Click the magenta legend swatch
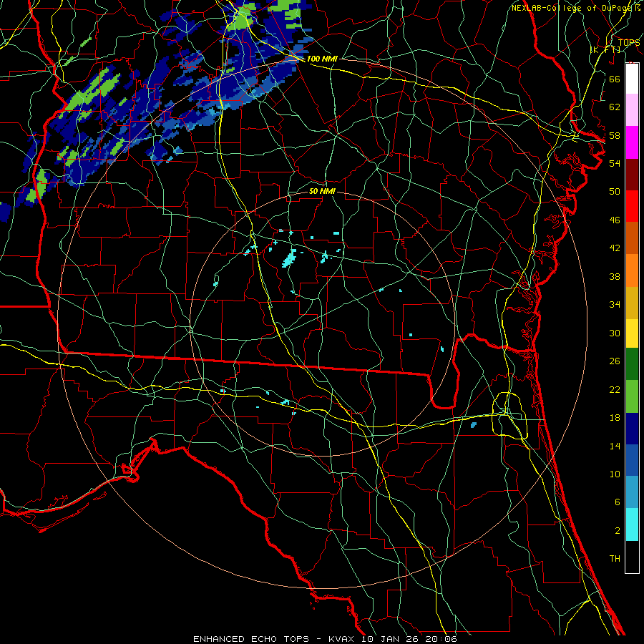The width and height of the screenshot is (644, 644). 632,142
